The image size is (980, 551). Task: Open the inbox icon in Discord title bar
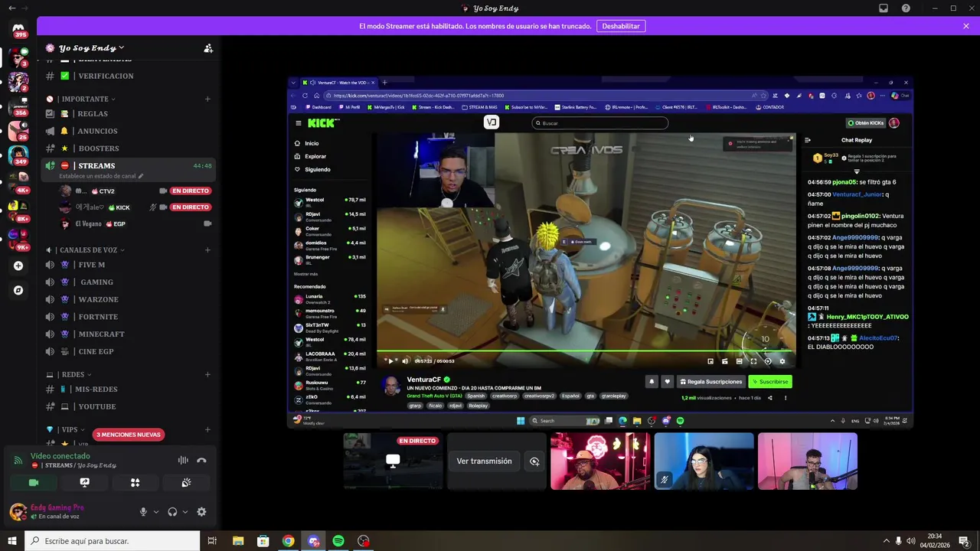point(884,8)
